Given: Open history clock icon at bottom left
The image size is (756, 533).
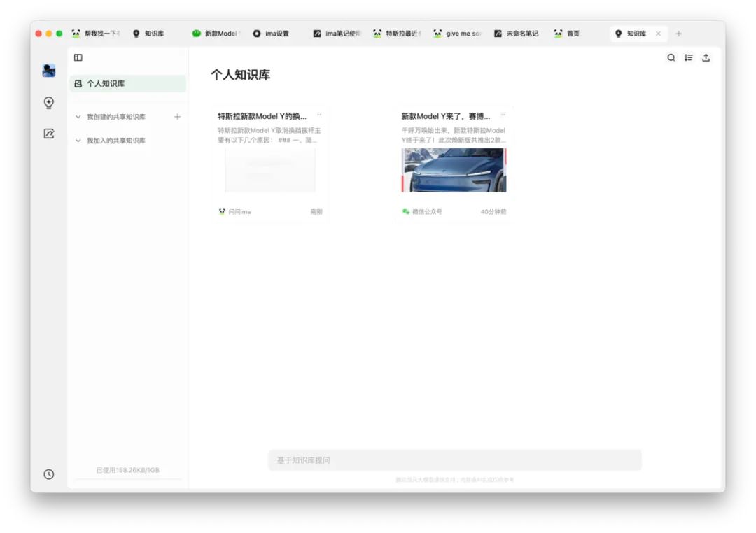Looking at the screenshot, I should click(x=49, y=474).
